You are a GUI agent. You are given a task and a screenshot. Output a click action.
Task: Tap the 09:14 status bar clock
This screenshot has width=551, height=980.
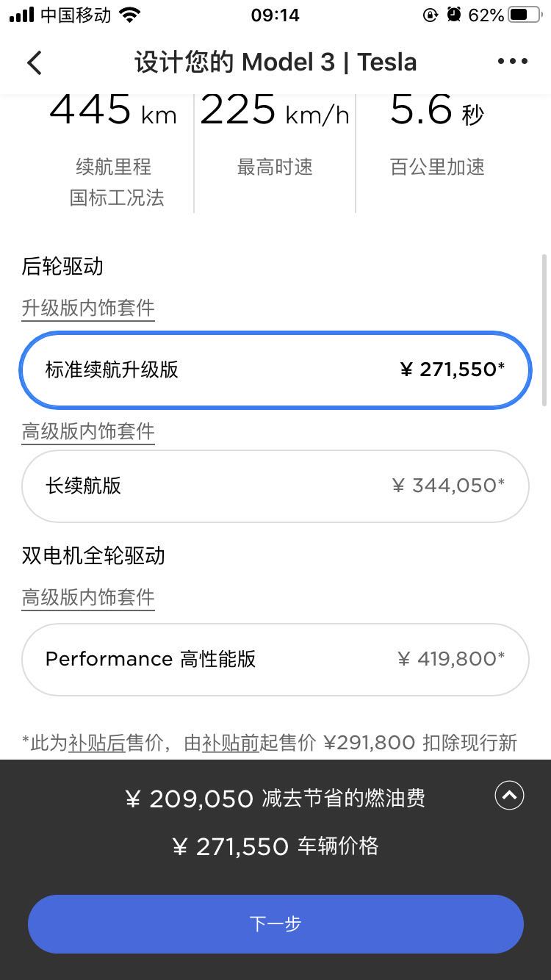275,15
